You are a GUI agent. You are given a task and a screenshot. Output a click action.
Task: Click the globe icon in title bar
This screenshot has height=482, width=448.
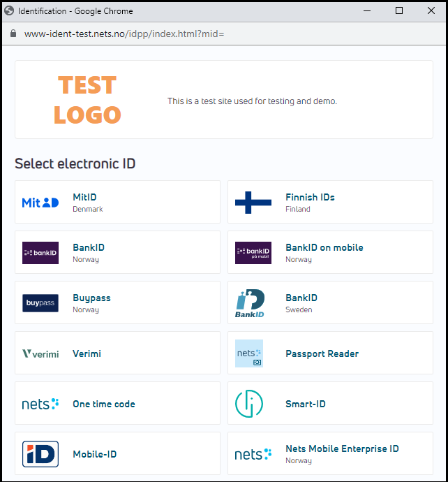tap(9, 10)
